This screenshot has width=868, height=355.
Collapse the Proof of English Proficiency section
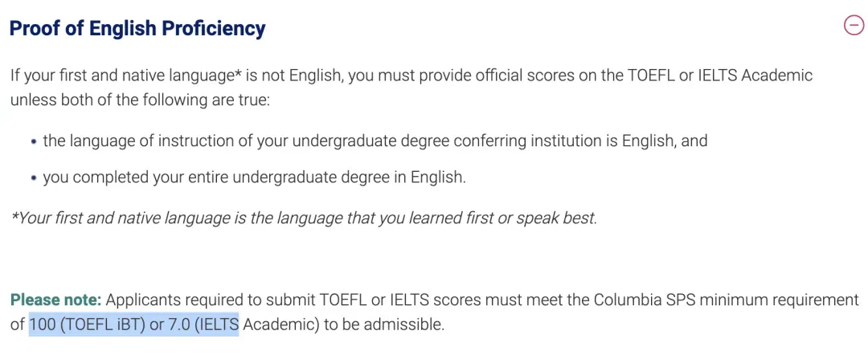853,27
